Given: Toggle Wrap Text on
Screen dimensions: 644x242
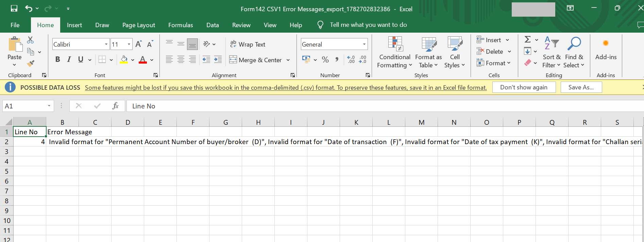Looking at the screenshot, I should coord(248,45).
